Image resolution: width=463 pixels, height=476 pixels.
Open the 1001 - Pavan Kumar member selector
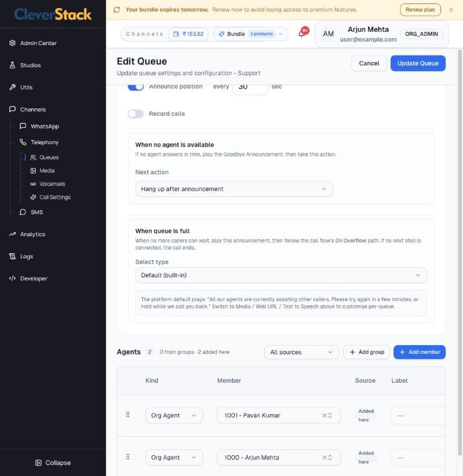tap(279, 415)
